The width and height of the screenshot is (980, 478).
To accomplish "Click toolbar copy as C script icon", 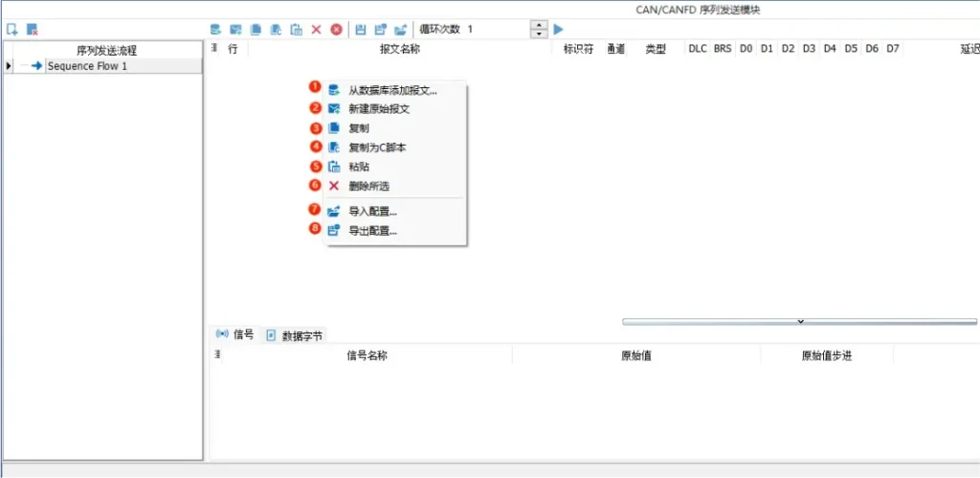I will [276, 30].
